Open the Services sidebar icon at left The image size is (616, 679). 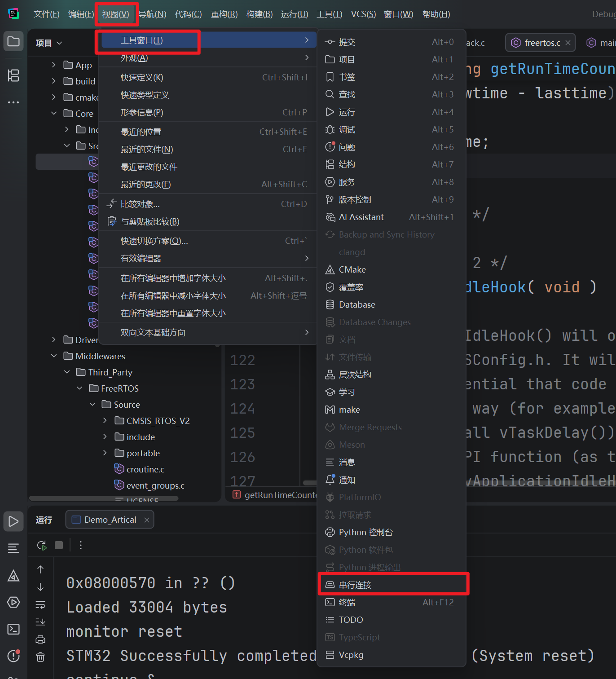tap(13, 602)
